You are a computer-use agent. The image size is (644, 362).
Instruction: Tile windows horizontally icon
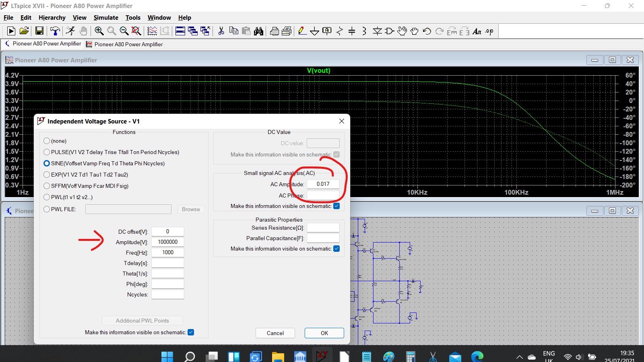180,31
